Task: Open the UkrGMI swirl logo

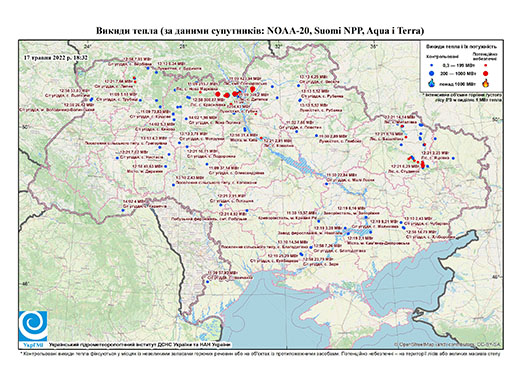Action: [x=33, y=326]
